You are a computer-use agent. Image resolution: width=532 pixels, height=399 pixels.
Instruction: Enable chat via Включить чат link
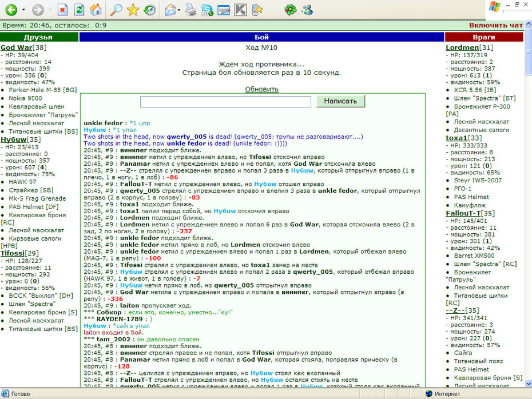496,25
